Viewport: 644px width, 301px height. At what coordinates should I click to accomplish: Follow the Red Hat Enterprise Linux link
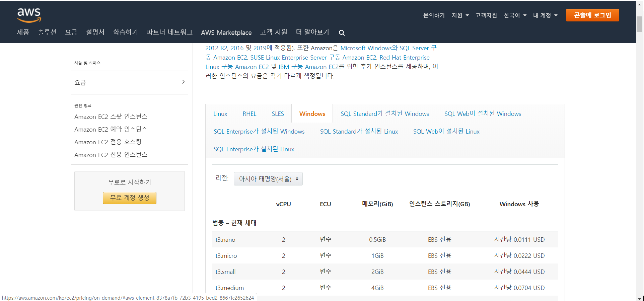tap(405, 58)
